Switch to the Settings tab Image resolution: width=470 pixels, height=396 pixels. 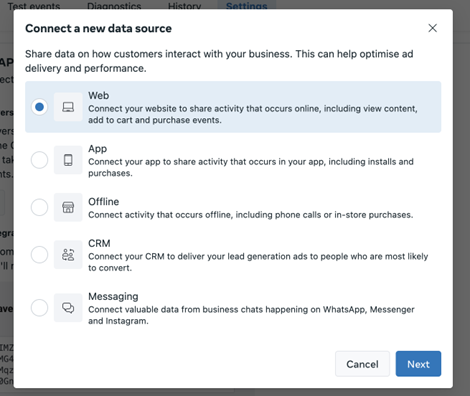[x=247, y=5]
